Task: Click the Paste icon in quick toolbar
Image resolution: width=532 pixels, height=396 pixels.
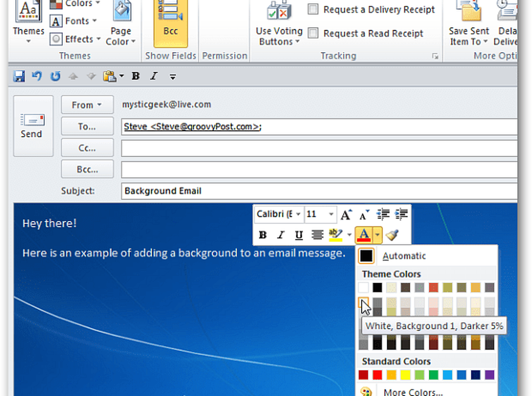Action: click(110, 77)
